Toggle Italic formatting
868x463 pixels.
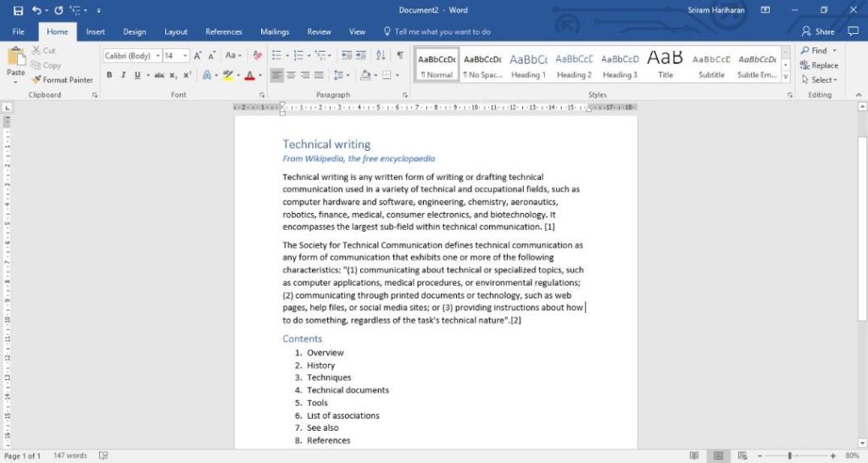(x=124, y=75)
